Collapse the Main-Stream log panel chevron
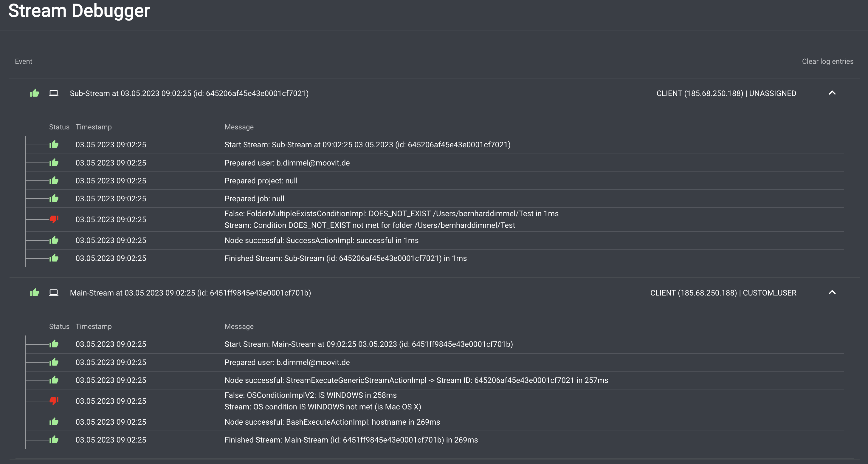The image size is (868, 464). [832, 293]
